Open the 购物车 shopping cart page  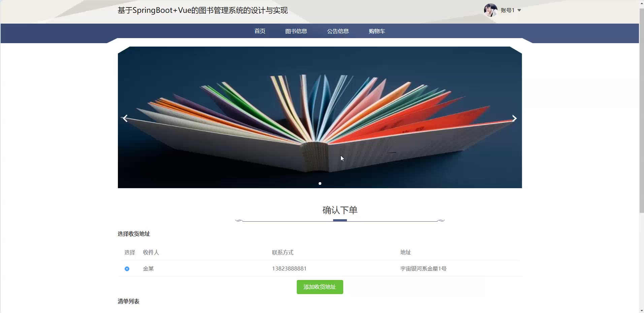pyautogui.click(x=377, y=31)
